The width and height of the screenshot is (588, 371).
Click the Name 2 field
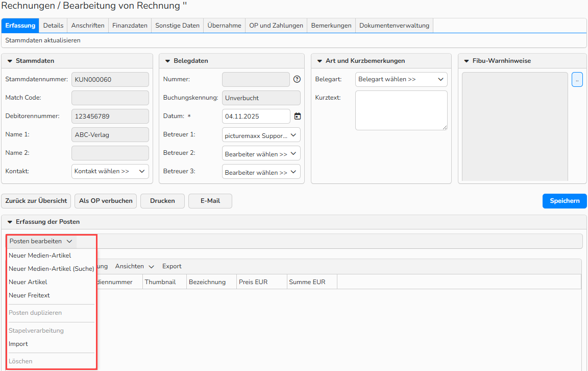[110, 153]
